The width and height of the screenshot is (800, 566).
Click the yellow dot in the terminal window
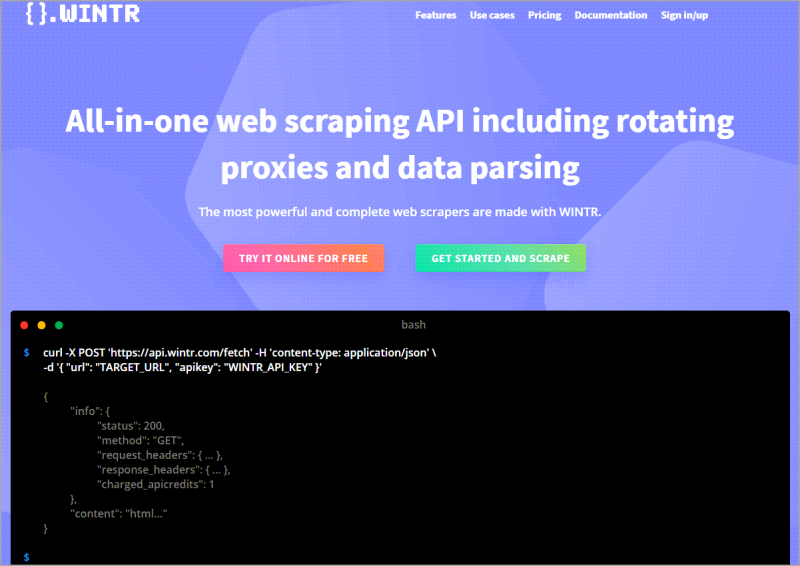(41, 325)
